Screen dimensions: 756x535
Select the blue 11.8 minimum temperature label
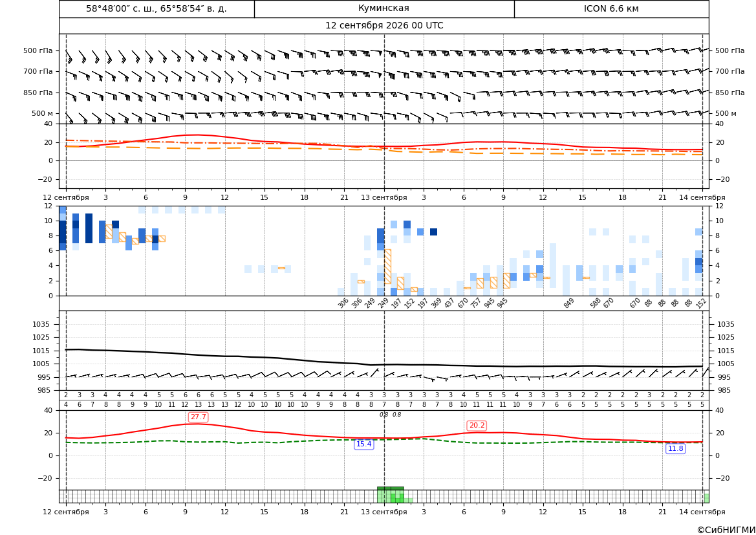[675, 449]
